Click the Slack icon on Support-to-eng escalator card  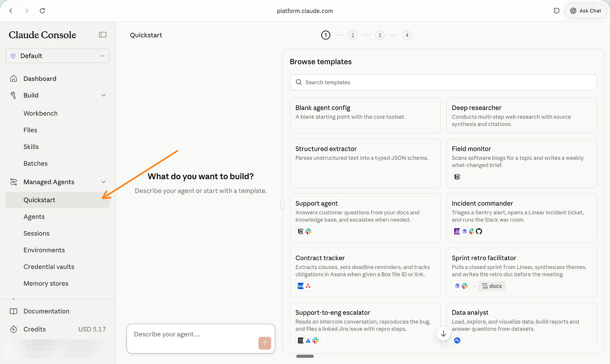315,341
